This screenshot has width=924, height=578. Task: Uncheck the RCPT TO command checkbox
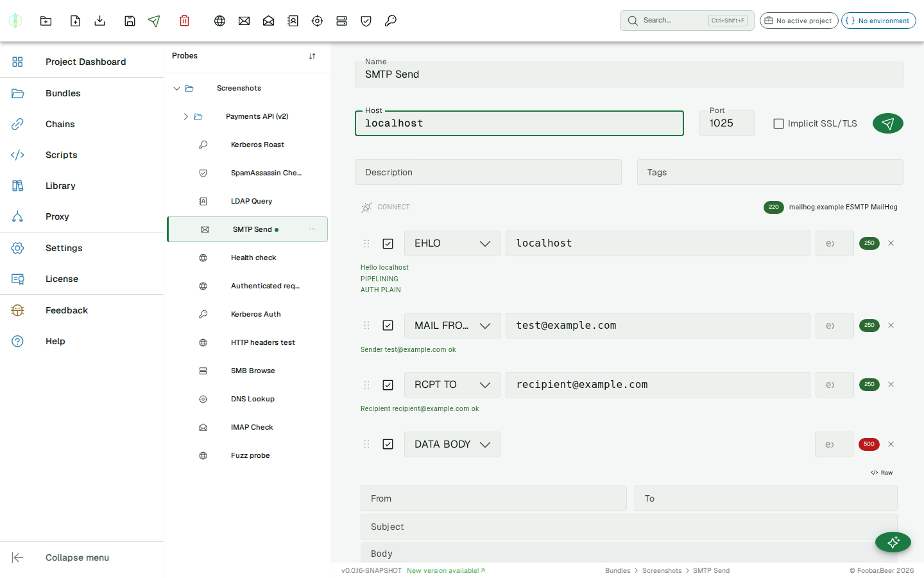[388, 385]
